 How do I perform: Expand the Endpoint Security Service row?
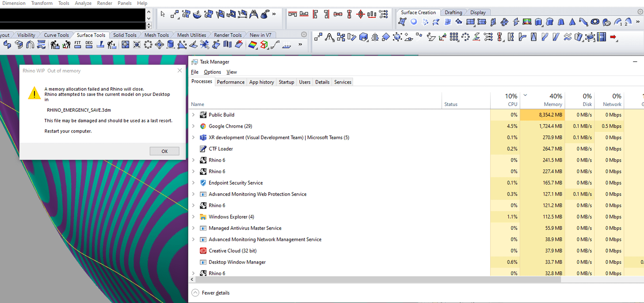(193, 183)
